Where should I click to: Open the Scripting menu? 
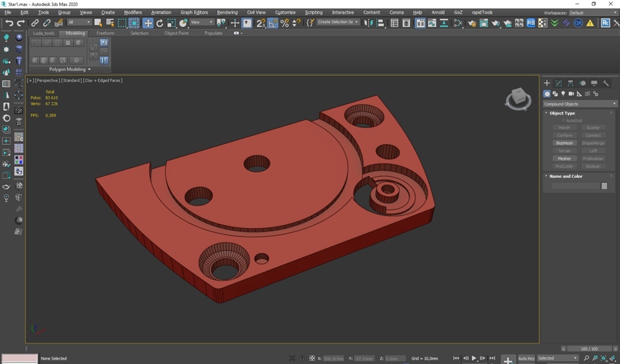[313, 13]
